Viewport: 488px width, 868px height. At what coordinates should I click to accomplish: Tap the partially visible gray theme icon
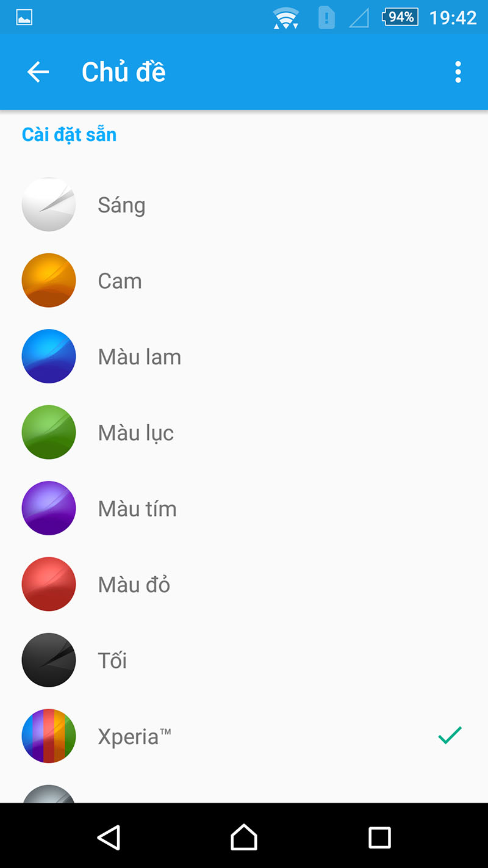pyautogui.click(x=49, y=794)
